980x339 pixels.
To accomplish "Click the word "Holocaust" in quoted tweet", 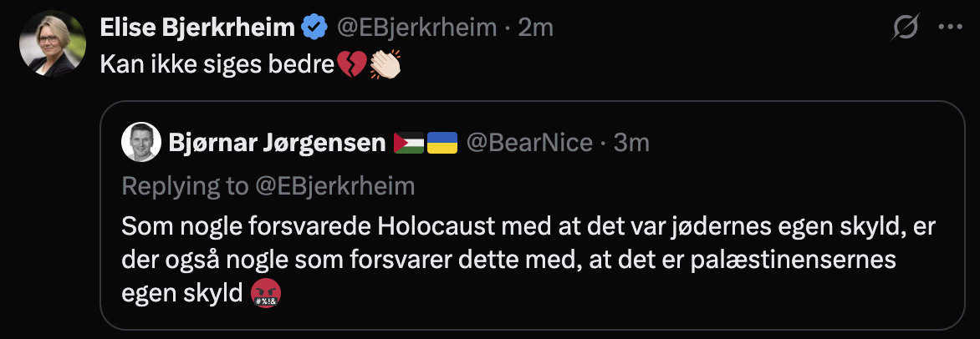I will tap(434, 226).
